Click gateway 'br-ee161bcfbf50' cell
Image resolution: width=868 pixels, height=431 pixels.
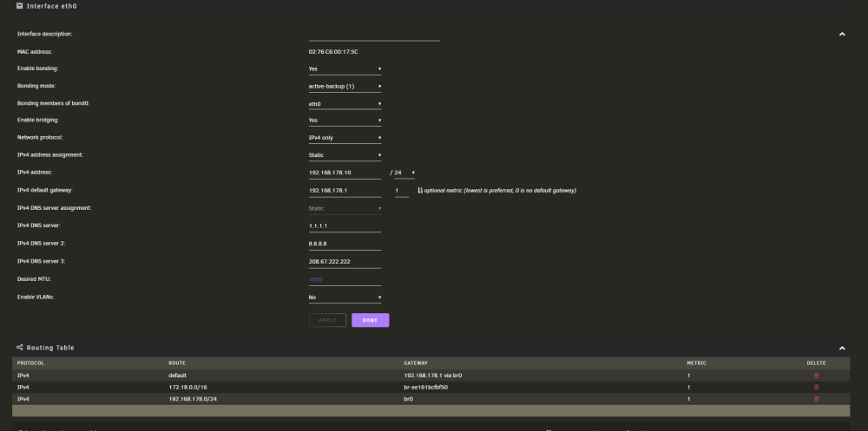tap(425, 388)
